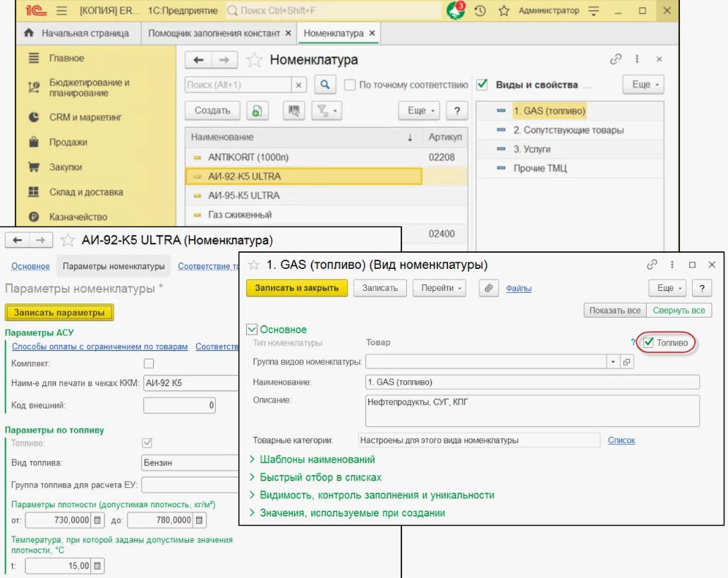Open the filter dropdown button

point(327,111)
